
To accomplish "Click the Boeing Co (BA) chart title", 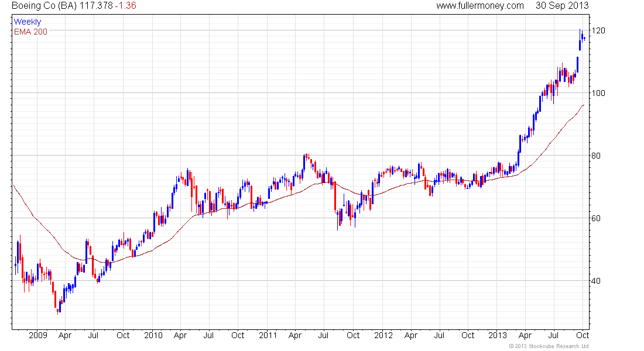I will pos(44,6).
